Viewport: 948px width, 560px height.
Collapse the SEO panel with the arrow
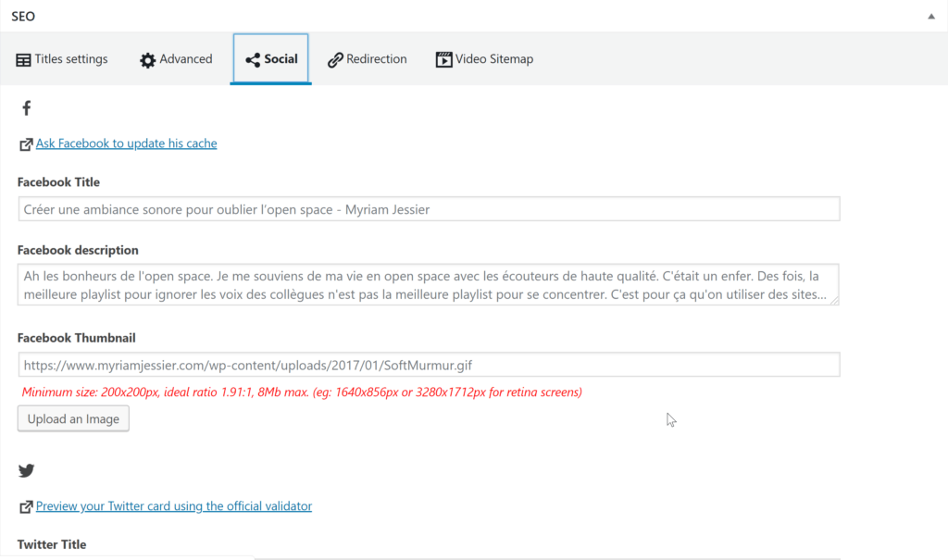(x=931, y=17)
